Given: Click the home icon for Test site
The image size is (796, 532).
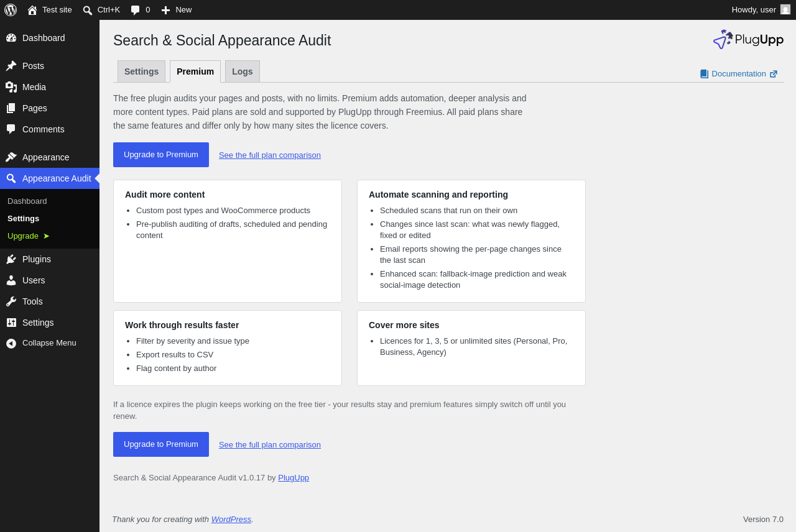Looking at the screenshot, I should (x=32, y=10).
